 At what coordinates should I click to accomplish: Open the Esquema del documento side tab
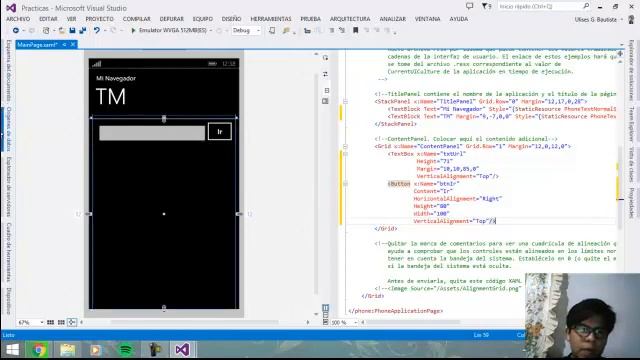coord(9,71)
